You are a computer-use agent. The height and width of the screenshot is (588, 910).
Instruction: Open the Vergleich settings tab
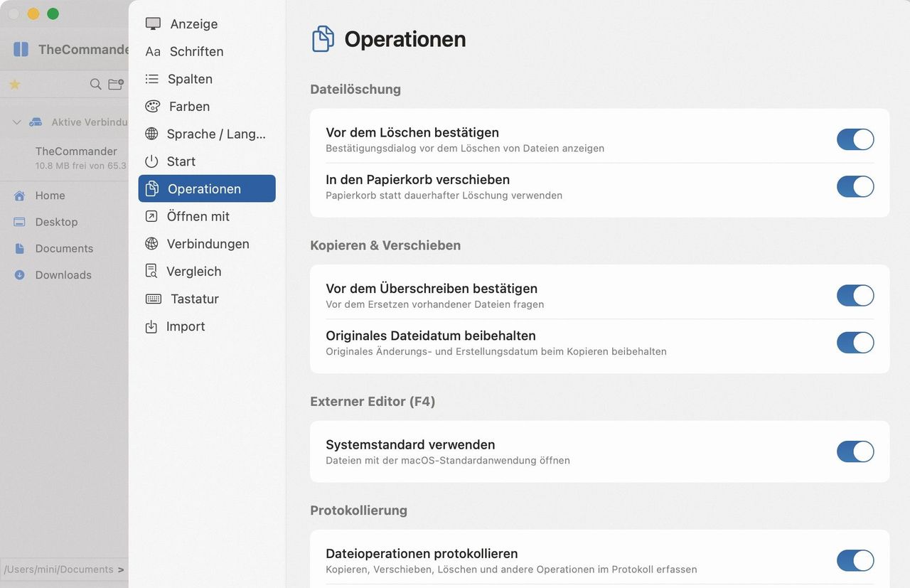pyautogui.click(x=207, y=271)
